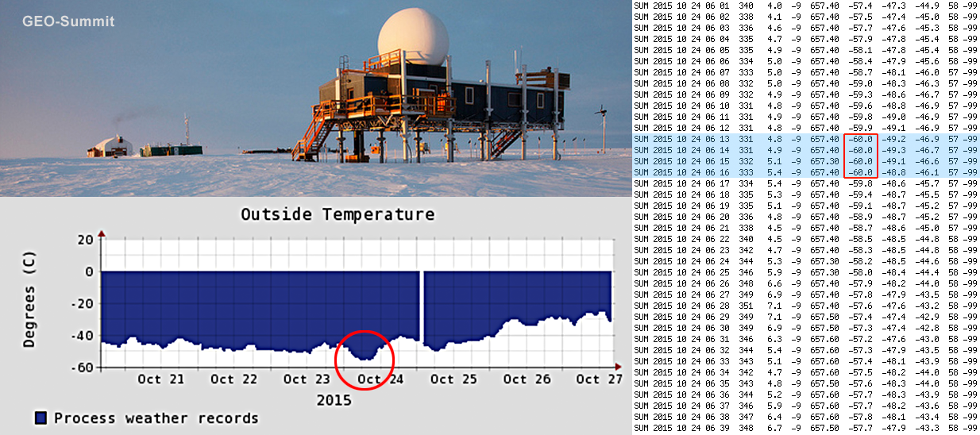
Task: Select the small tent building with smoke at left
Action: click(x=110, y=145)
